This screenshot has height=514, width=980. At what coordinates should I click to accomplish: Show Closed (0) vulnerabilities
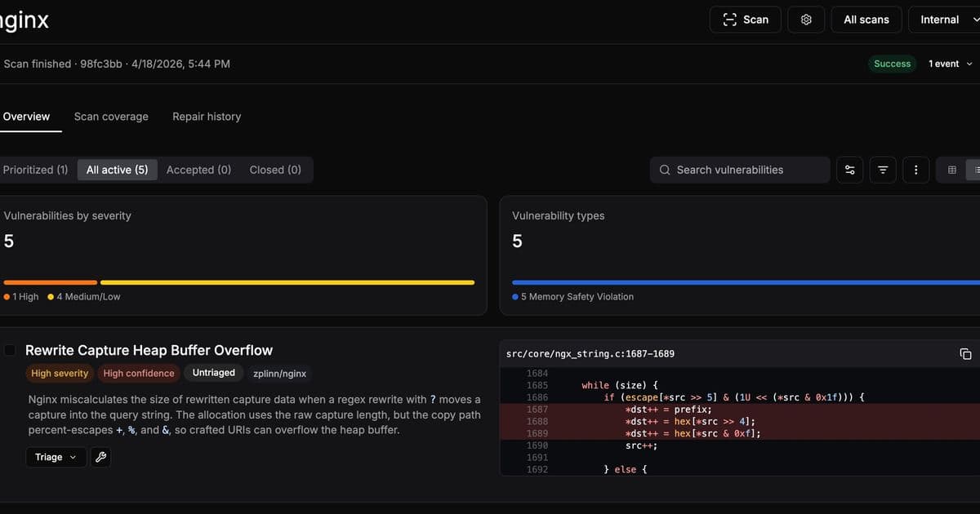click(x=275, y=170)
